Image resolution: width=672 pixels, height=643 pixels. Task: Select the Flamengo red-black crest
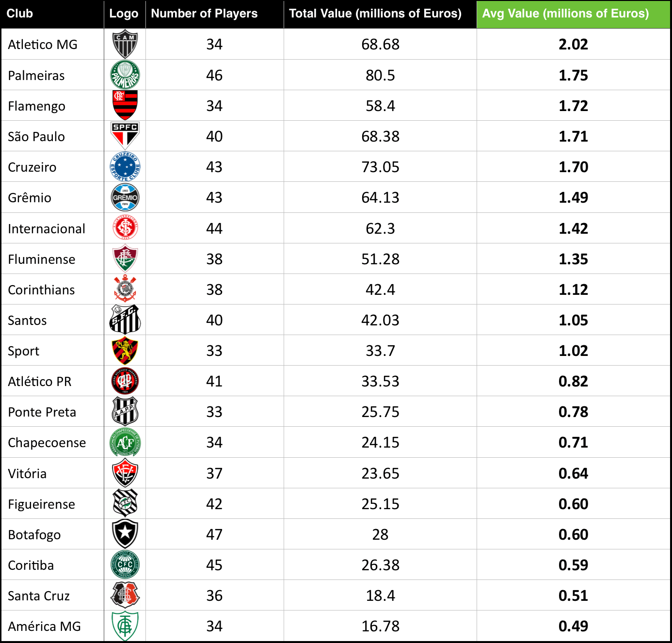[125, 105]
